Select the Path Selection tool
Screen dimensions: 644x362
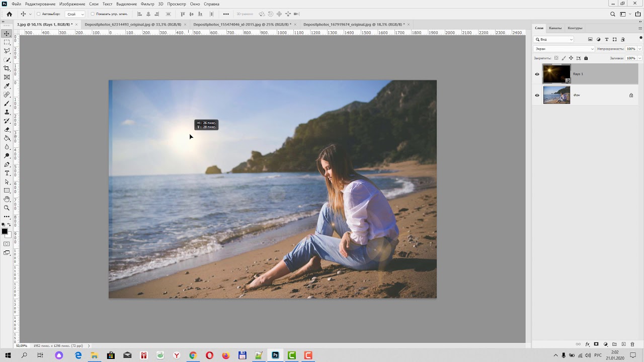tap(7, 182)
